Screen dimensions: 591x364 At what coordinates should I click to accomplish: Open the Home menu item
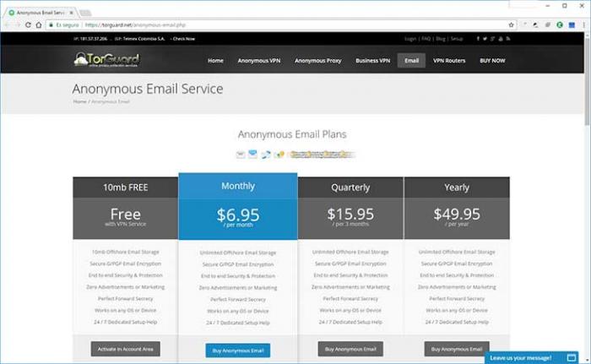point(215,60)
